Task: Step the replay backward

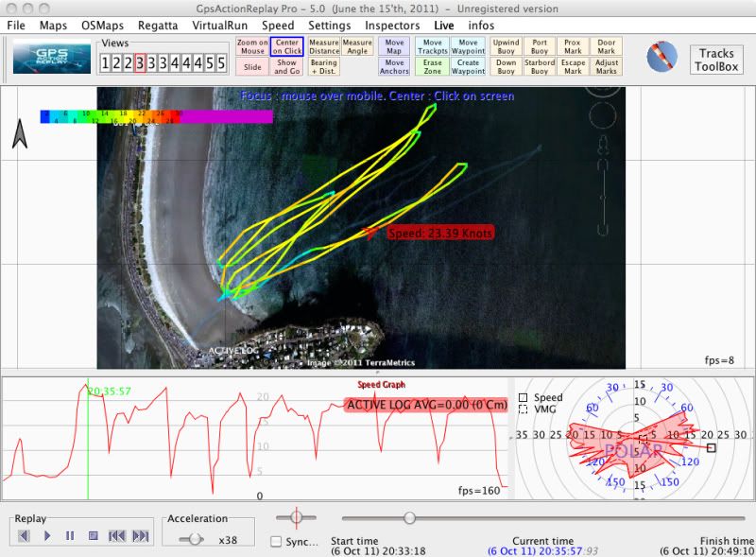Action: pos(24,536)
